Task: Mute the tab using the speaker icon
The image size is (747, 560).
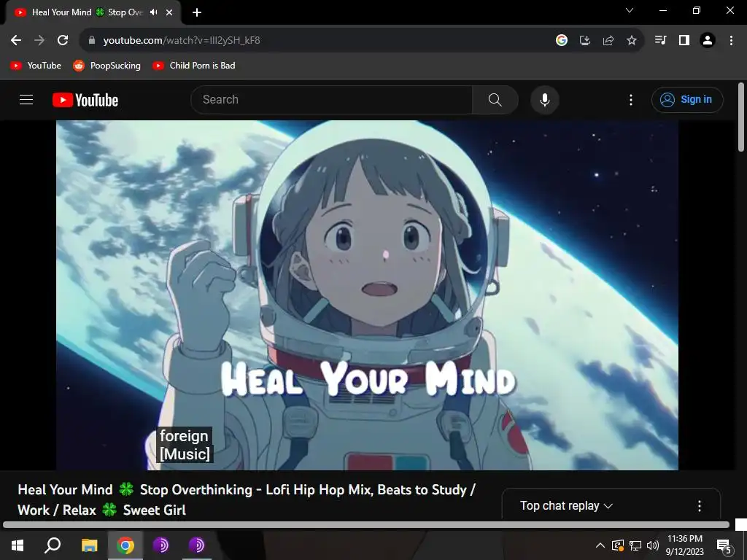Action: click(x=153, y=12)
